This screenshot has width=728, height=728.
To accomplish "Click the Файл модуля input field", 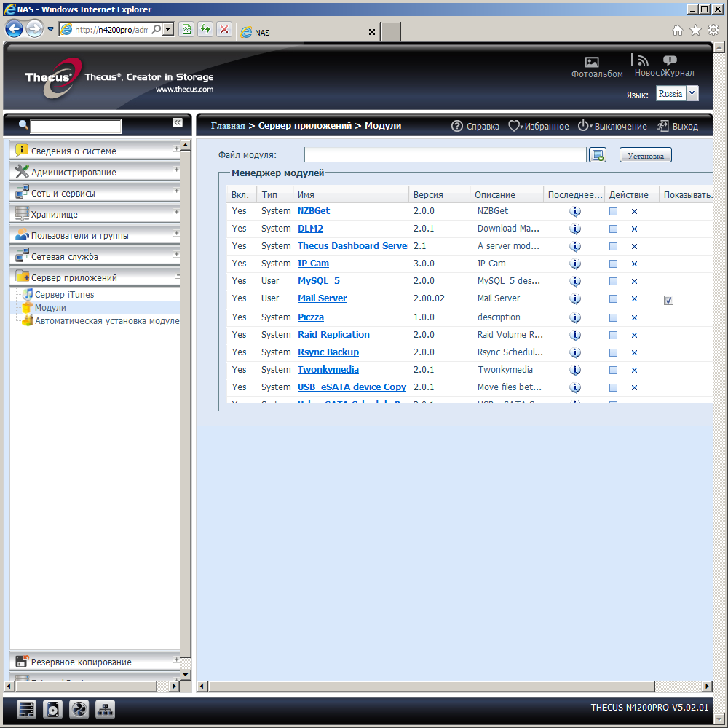I will pos(446,154).
